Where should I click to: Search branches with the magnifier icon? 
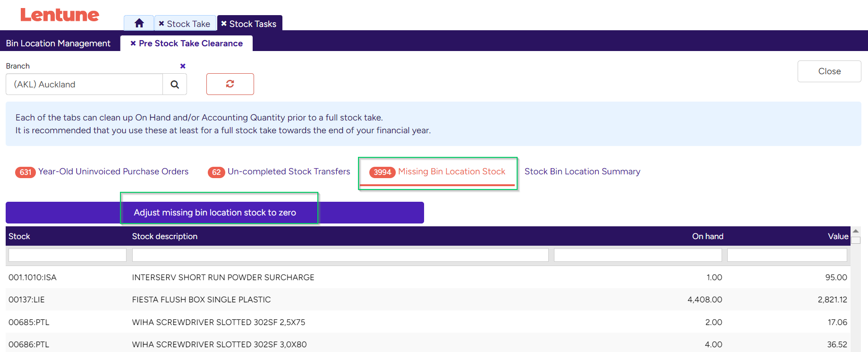[x=175, y=84]
